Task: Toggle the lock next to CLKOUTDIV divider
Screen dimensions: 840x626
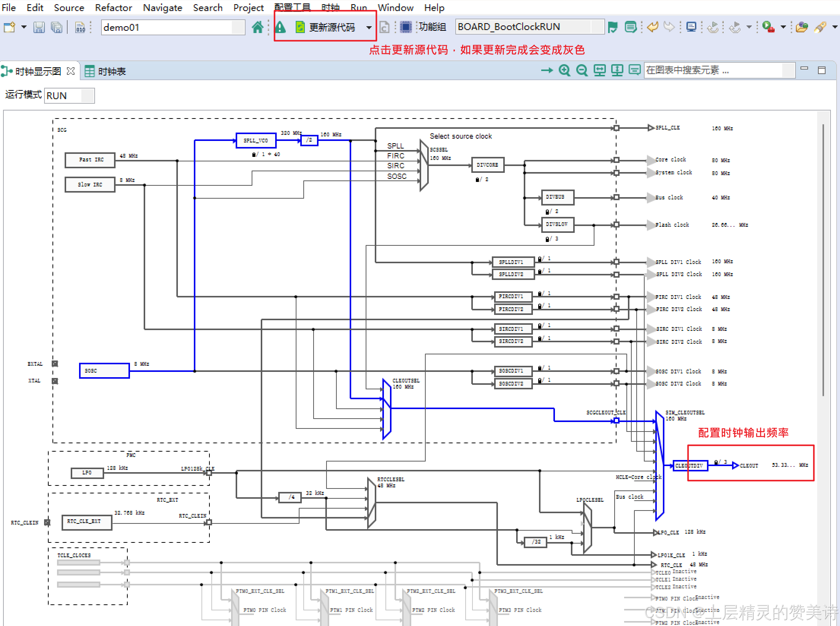Action: (716, 462)
